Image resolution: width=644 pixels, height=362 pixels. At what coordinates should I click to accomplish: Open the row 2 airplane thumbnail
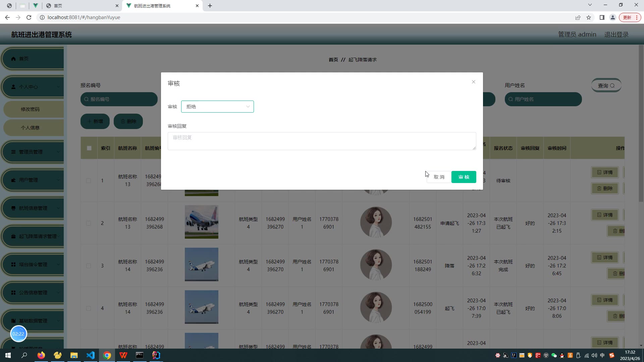(202, 222)
